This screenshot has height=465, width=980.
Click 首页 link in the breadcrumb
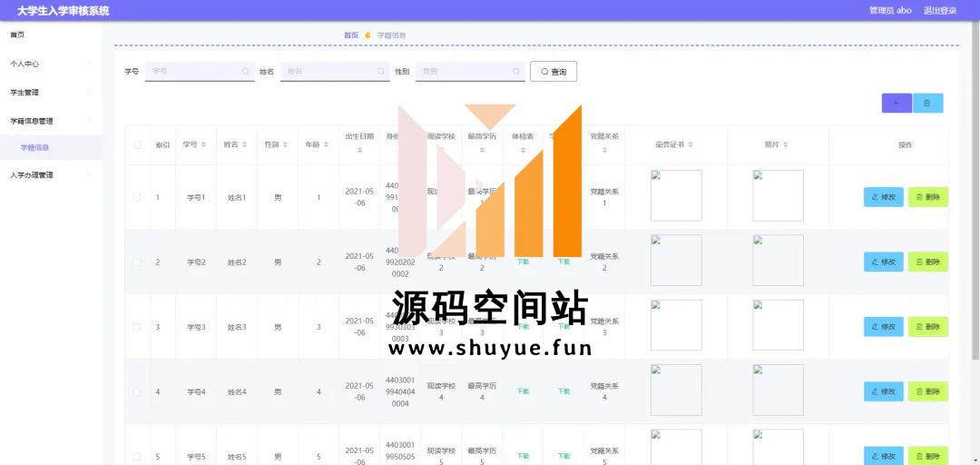(x=350, y=35)
